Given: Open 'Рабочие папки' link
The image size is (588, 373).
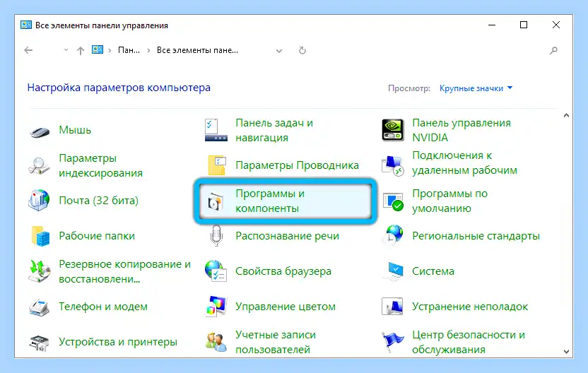Looking at the screenshot, I should point(97,236).
